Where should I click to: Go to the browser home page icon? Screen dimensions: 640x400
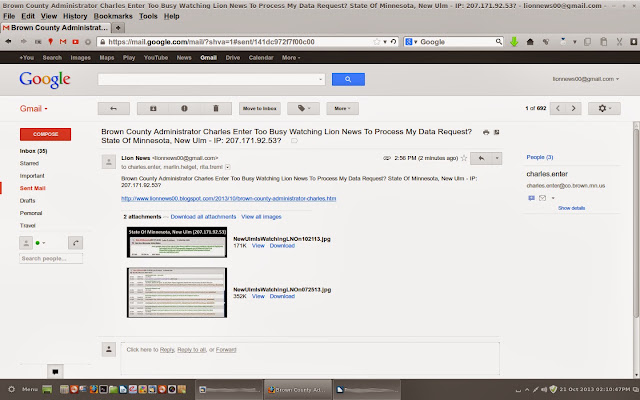530,42
